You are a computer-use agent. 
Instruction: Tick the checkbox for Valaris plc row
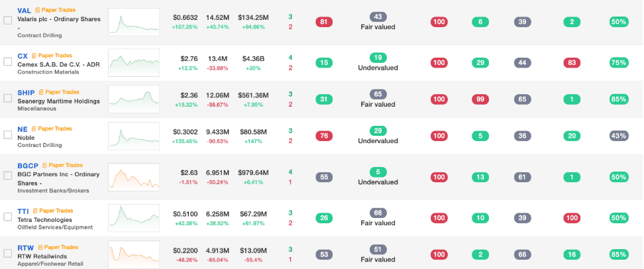8,20
